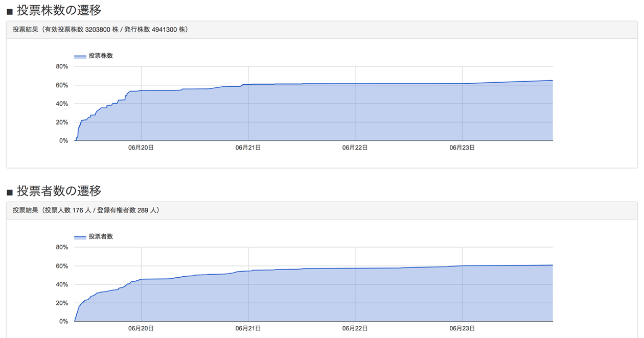Click 06月23日 on the 投票株数 chart axis
This screenshot has height=338, width=644.
462,148
